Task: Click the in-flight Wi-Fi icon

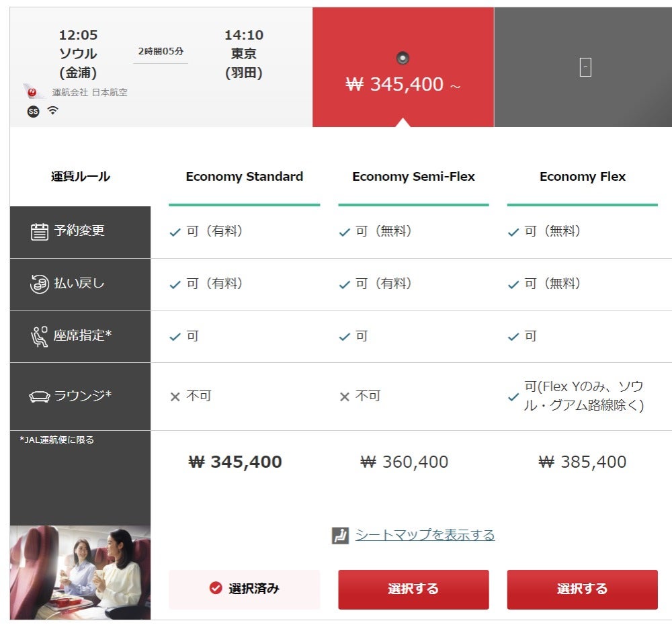Action: [x=52, y=111]
